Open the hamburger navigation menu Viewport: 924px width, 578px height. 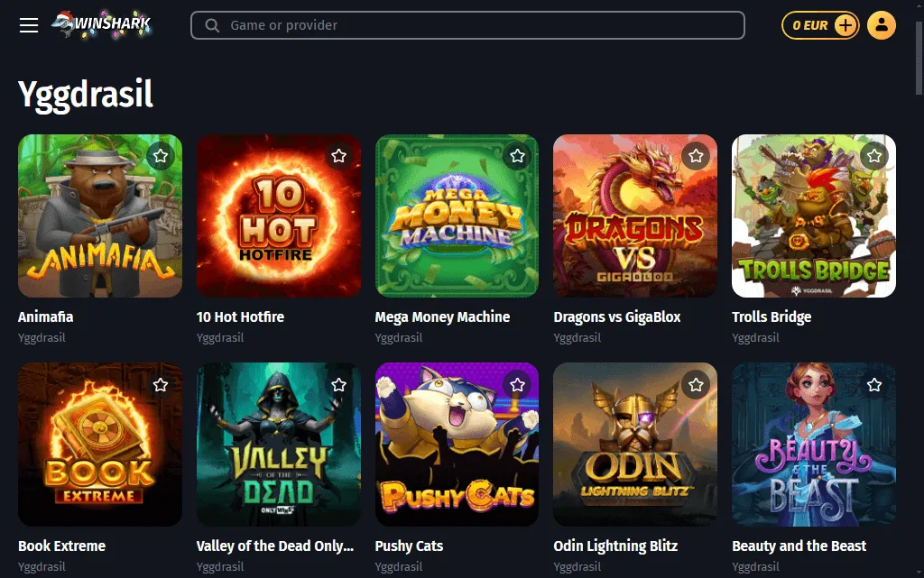(x=29, y=25)
